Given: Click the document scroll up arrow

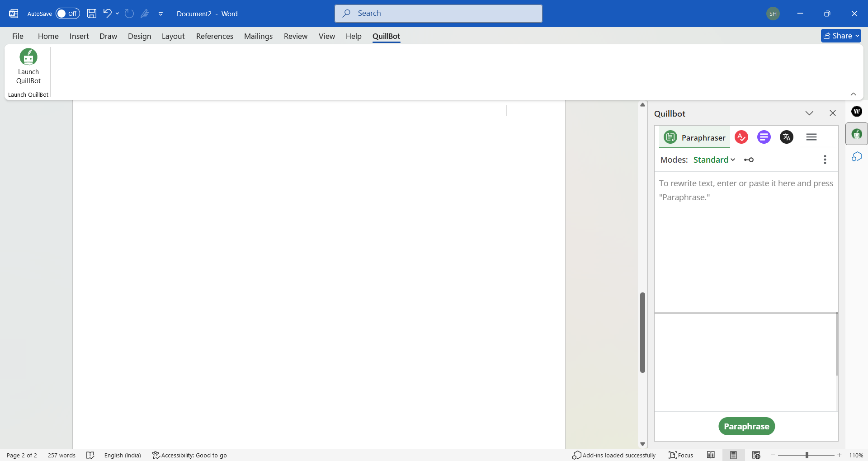Looking at the screenshot, I should [642, 105].
